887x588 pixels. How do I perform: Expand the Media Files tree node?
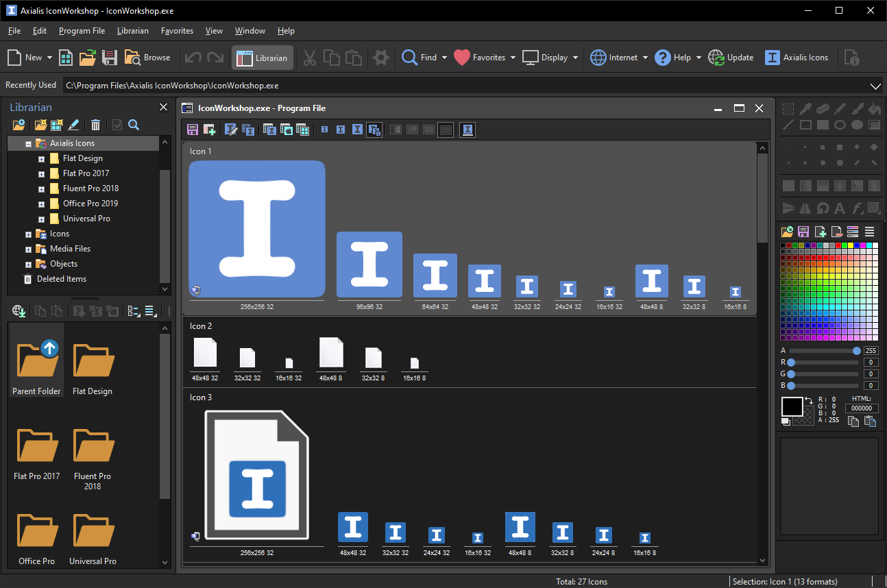pyautogui.click(x=28, y=249)
